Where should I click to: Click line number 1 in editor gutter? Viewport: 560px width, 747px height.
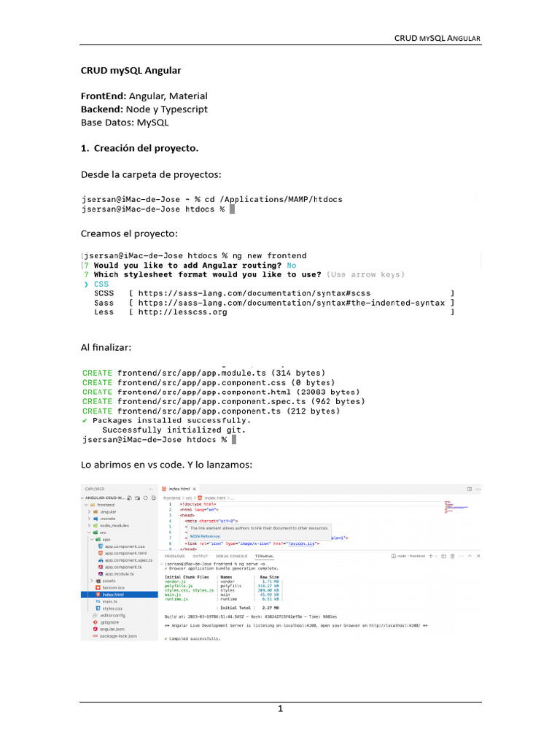(170, 504)
